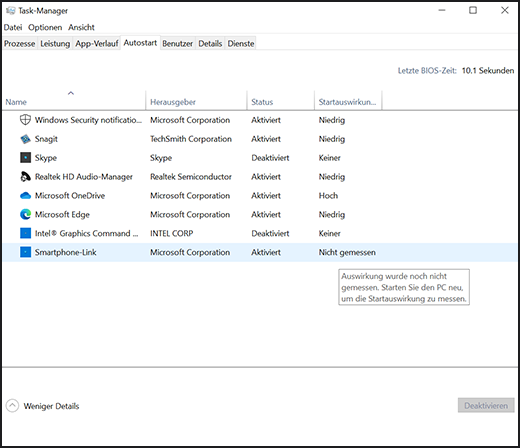
Task: Click Skype's Deaktiviert status cell
Action: (x=270, y=158)
